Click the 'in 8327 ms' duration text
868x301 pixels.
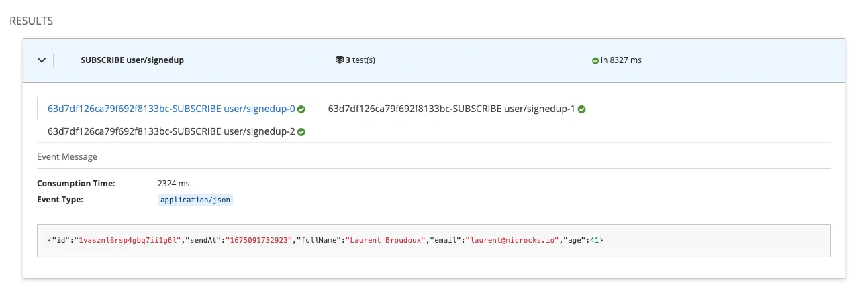point(621,60)
